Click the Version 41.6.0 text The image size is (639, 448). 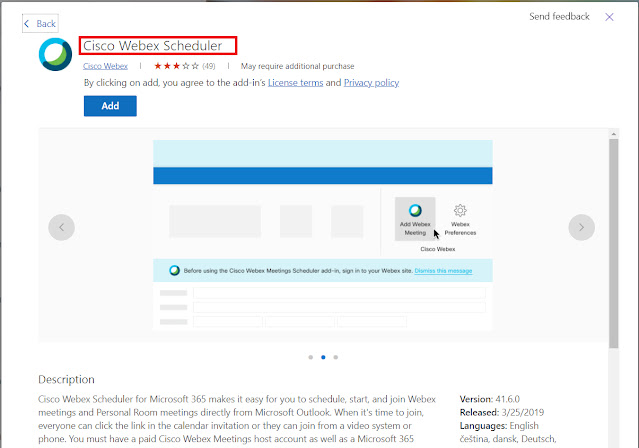coord(490,399)
